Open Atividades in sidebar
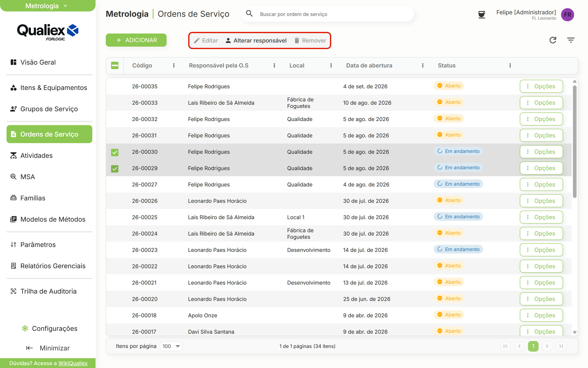 (49, 156)
